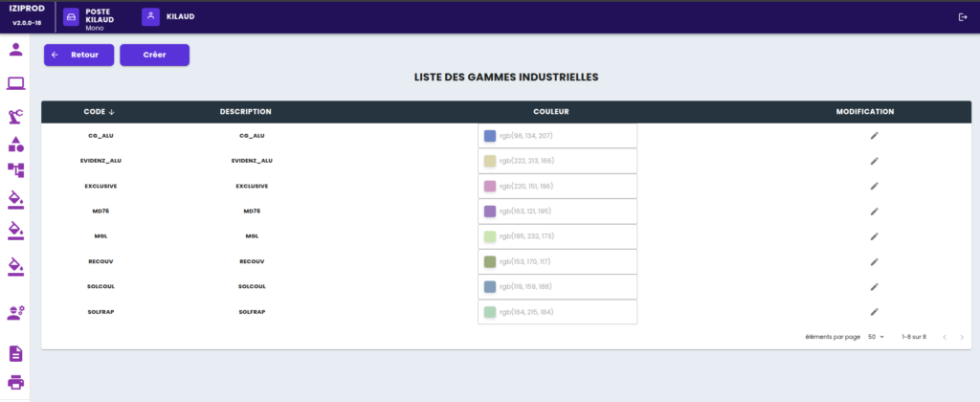Click the SOLFRAP description cell

point(252,311)
